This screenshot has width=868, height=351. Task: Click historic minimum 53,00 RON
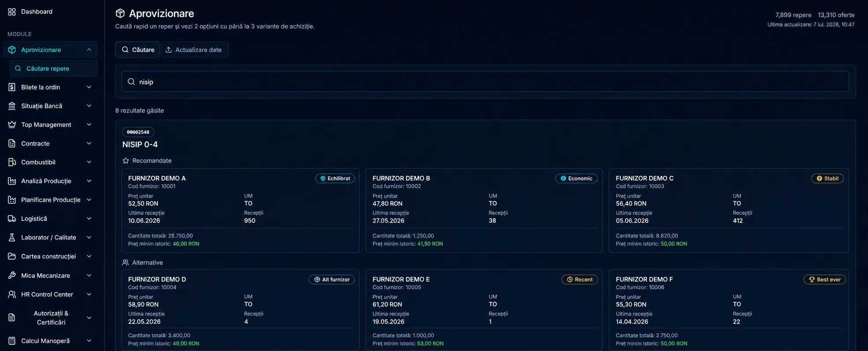coord(430,344)
